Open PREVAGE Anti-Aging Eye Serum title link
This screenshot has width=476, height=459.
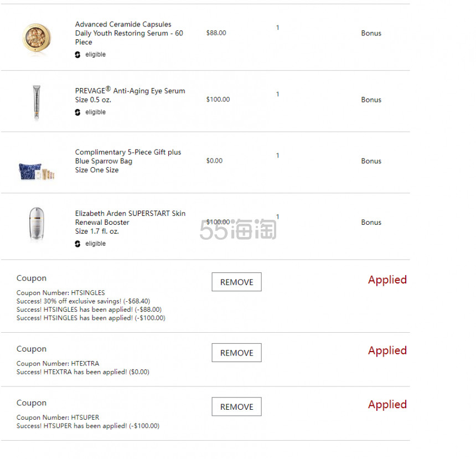pos(130,90)
